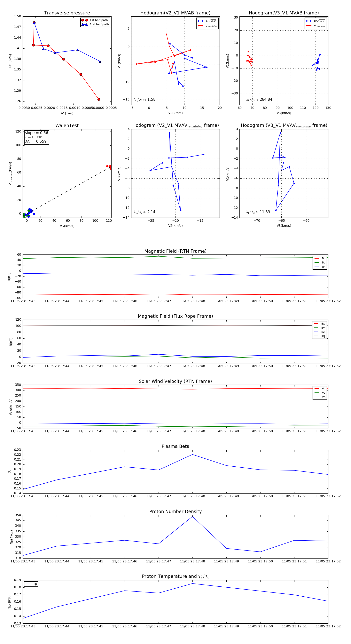Select the 'Vt' legend entry
The height and width of the screenshot is (644, 351).
click(x=320, y=393)
